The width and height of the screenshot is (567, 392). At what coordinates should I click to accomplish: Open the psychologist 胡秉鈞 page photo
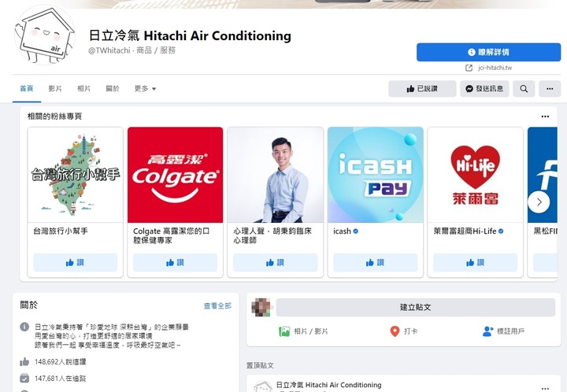[275, 175]
